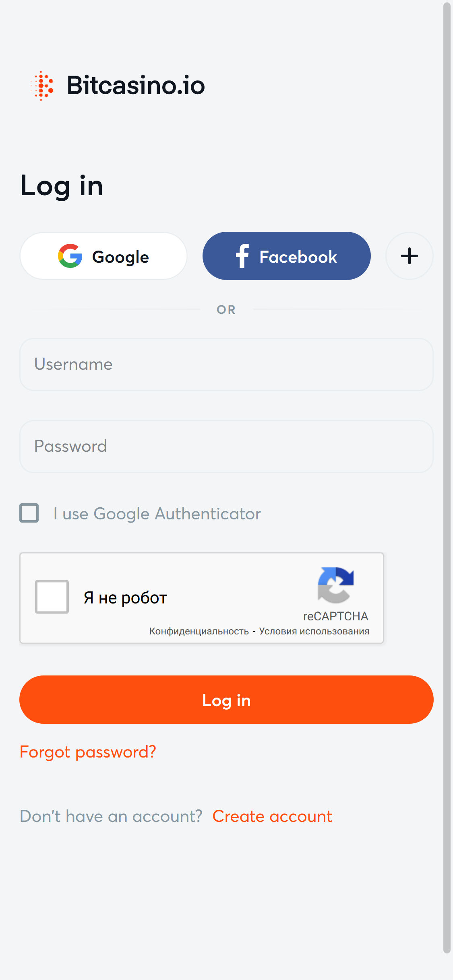Focus the Password input field
453x980 pixels.
(226, 447)
